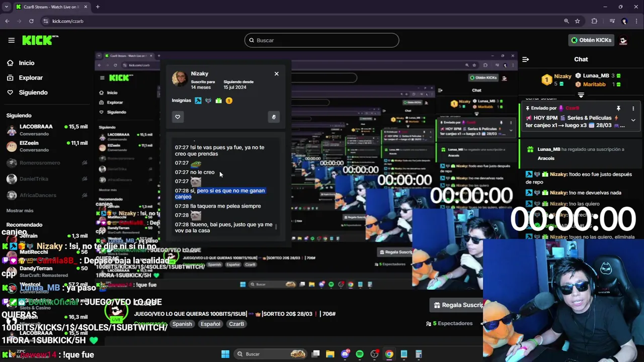
Task: Open File Explorer from the taskbar
Action: (330, 354)
